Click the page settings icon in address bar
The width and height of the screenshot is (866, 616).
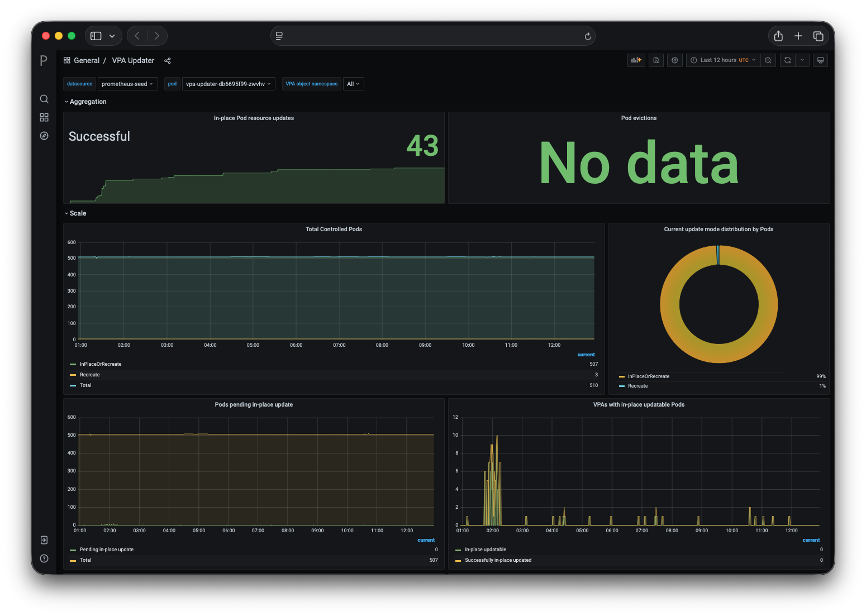coord(279,36)
